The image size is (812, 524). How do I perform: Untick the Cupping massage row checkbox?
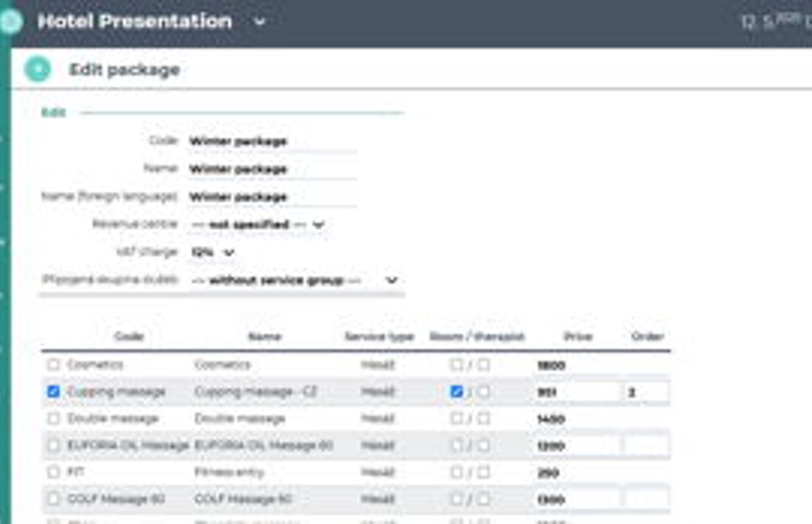pos(53,391)
